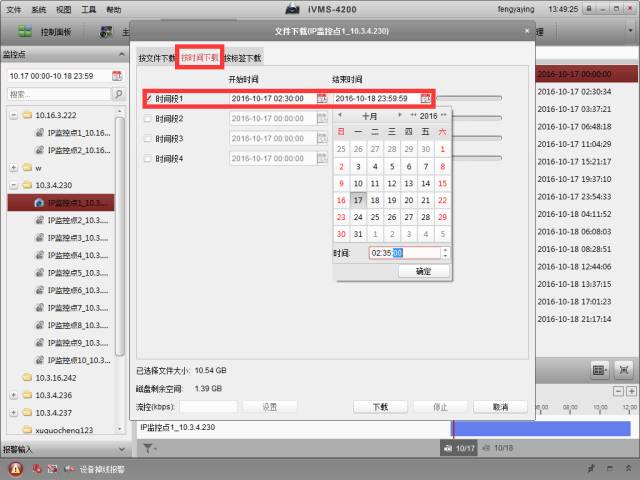
Task: Open the 工具 menu
Action: [89, 9]
